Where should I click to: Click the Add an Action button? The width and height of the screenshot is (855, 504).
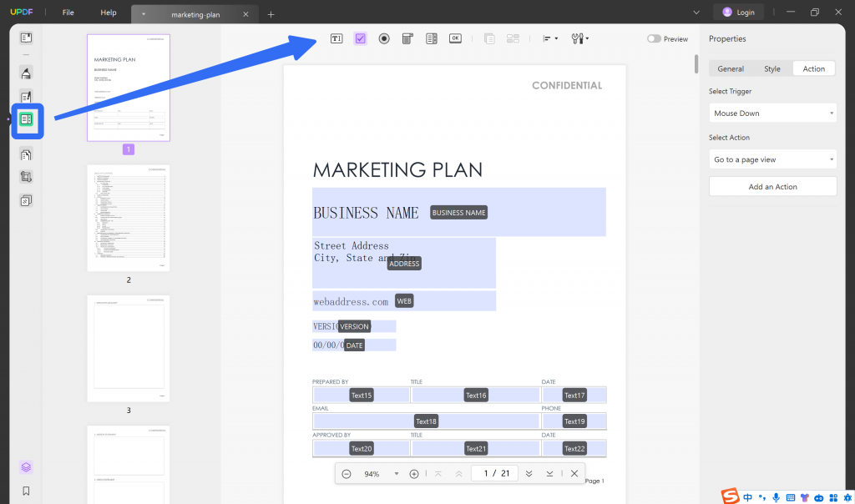[x=772, y=185]
